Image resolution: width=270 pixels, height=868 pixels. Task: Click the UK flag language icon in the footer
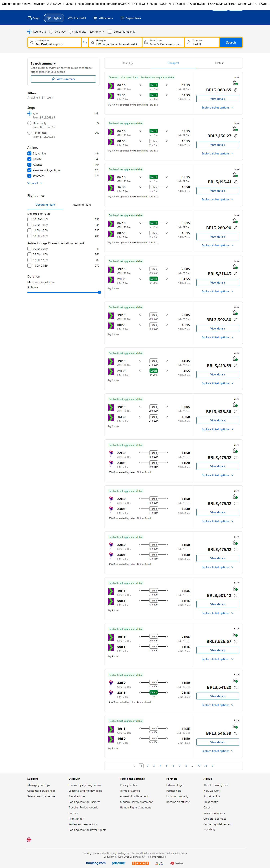[29, 840]
